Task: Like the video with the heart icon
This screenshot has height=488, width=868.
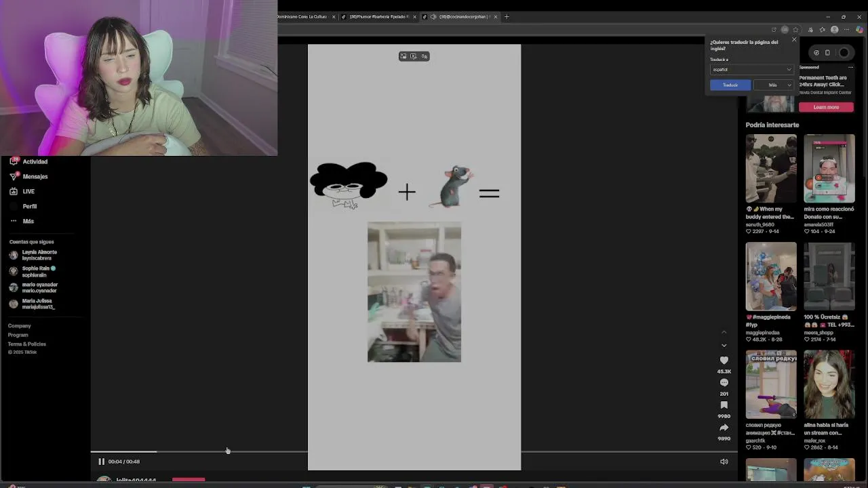Action: click(724, 361)
